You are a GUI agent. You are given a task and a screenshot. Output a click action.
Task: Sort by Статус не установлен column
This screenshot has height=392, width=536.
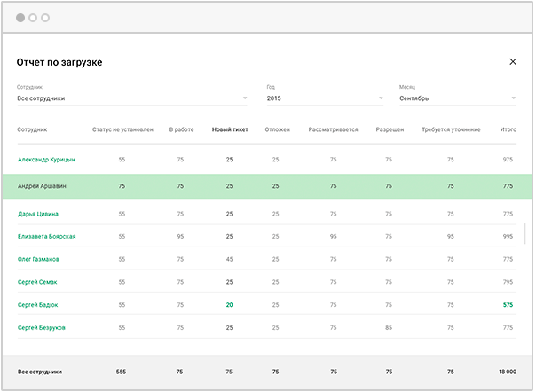coord(122,129)
